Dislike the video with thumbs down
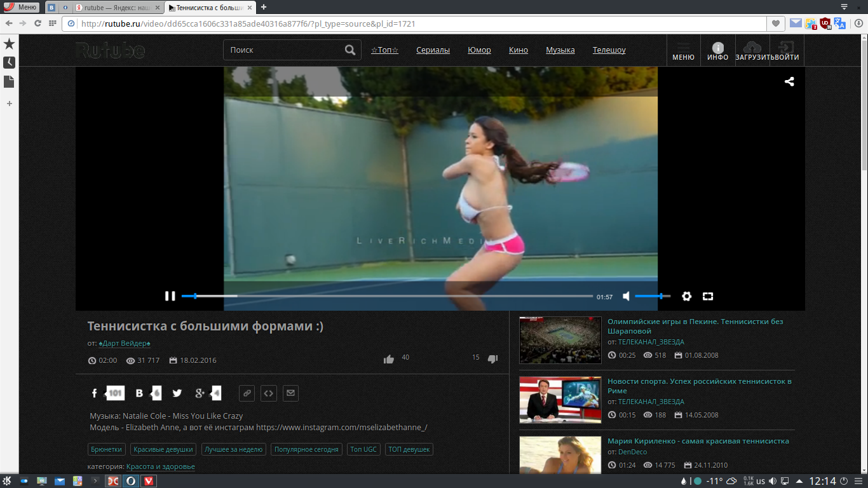 pyautogui.click(x=492, y=359)
